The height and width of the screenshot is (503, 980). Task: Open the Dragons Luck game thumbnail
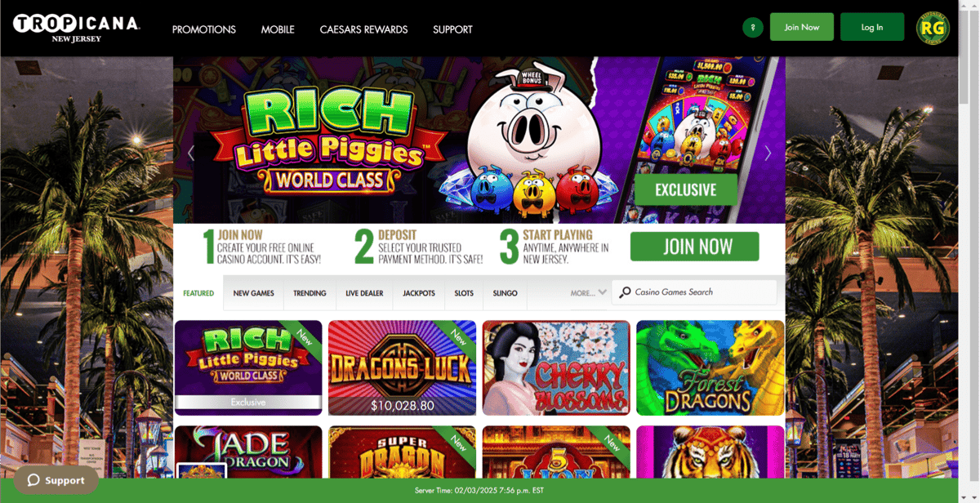(x=402, y=367)
